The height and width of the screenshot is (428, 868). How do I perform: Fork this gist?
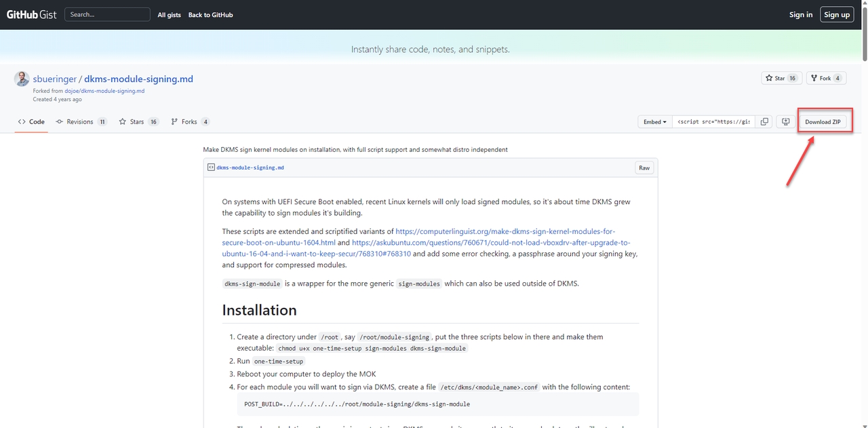825,78
